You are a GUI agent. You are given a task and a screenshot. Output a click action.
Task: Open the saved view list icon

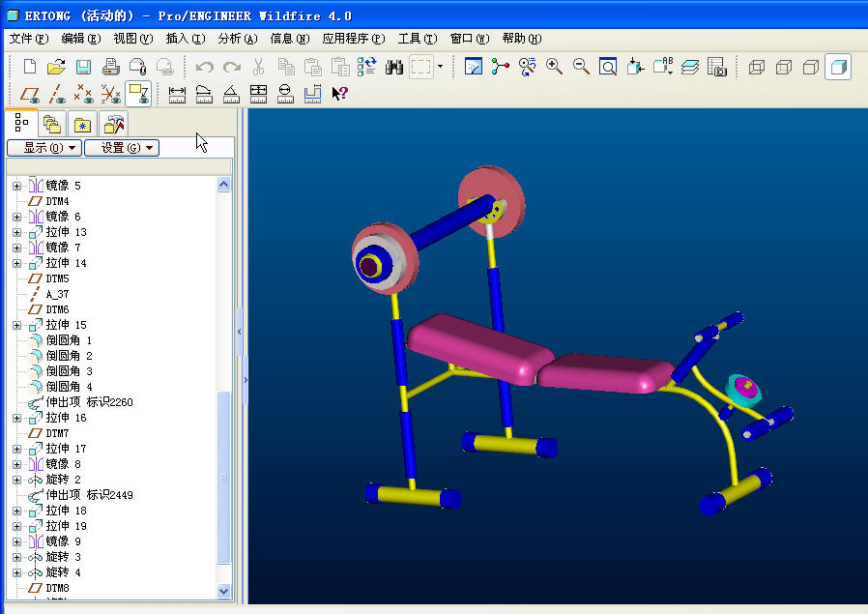click(x=663, y=67)
